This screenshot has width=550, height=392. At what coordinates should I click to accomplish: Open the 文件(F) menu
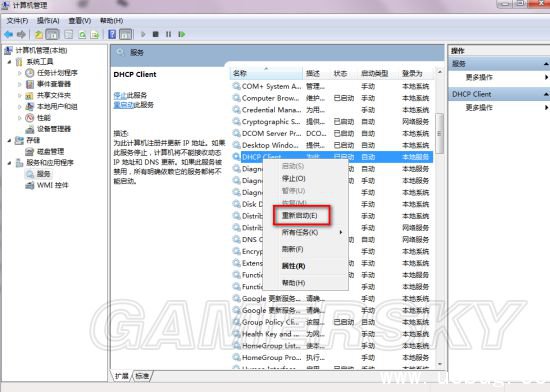pos(17,21)
